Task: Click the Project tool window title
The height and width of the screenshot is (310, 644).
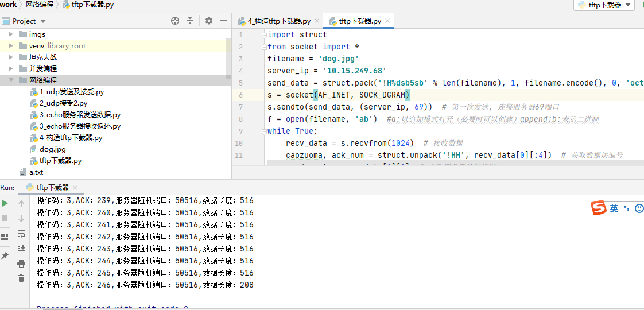Action: 24,21
